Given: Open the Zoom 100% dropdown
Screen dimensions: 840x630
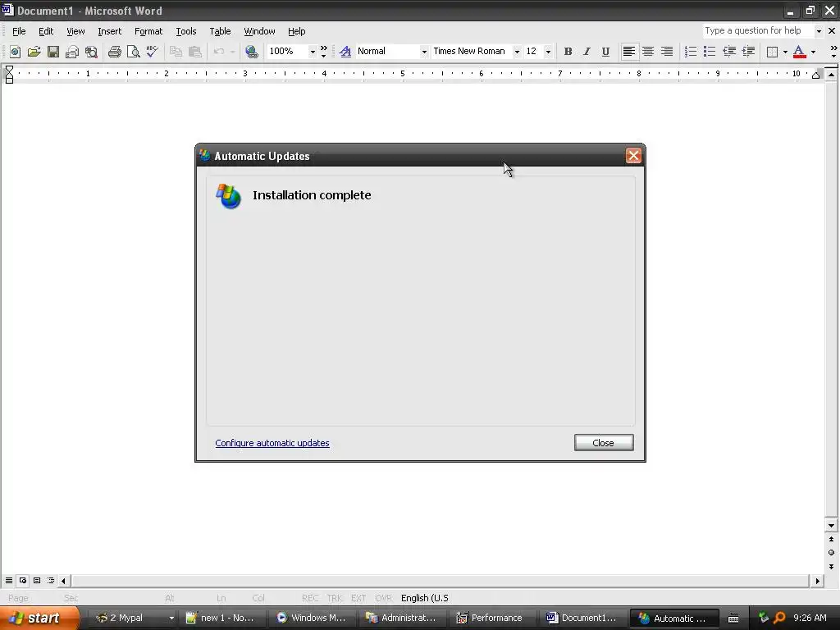Looking at the screenshot, I should pyautogui.click(x=313, y=52).
